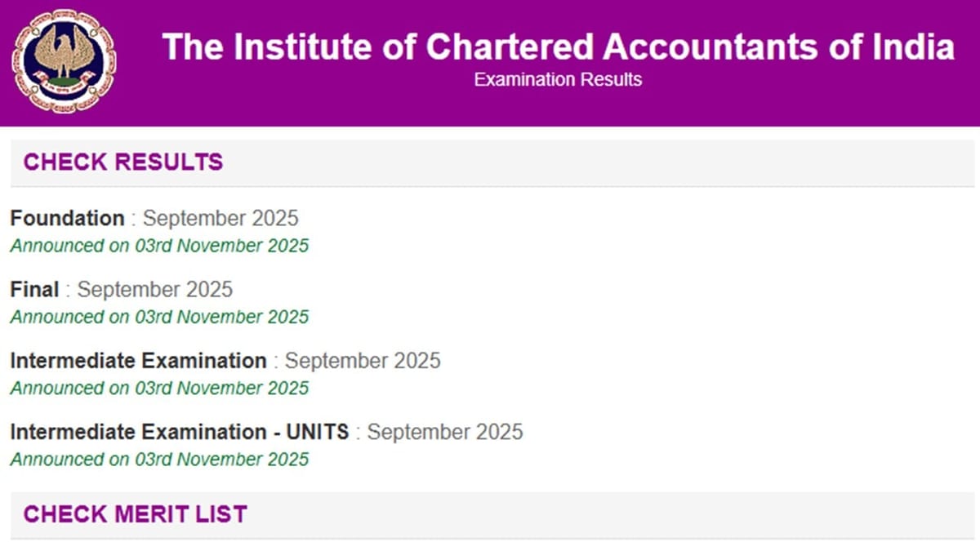Click the word Foundation in results list
The image size is (980, 551).
67,218
